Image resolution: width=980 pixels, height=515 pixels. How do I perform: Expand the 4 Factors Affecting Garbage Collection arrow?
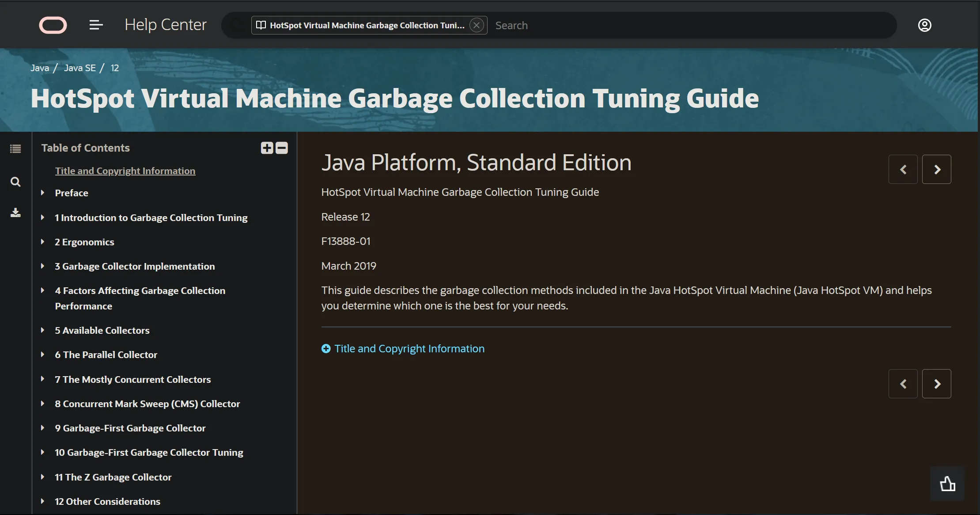pyautogui.click(x=42, y=290)
